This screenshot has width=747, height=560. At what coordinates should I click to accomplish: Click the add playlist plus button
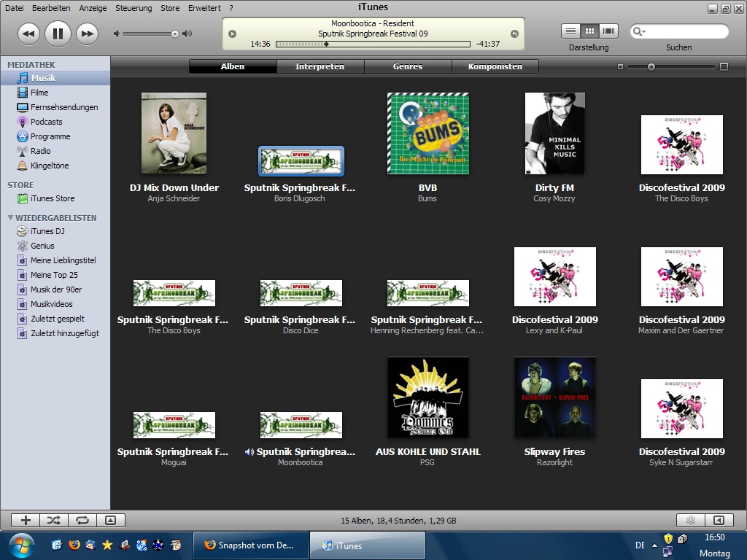26,520
